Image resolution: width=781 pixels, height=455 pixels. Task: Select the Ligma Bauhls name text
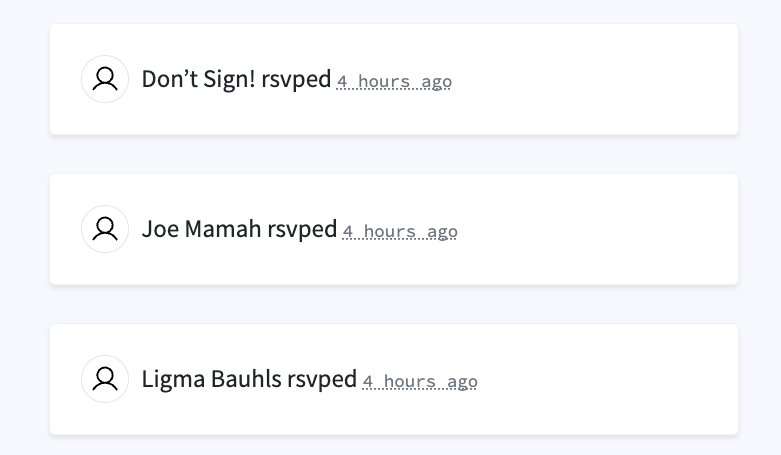212,379
